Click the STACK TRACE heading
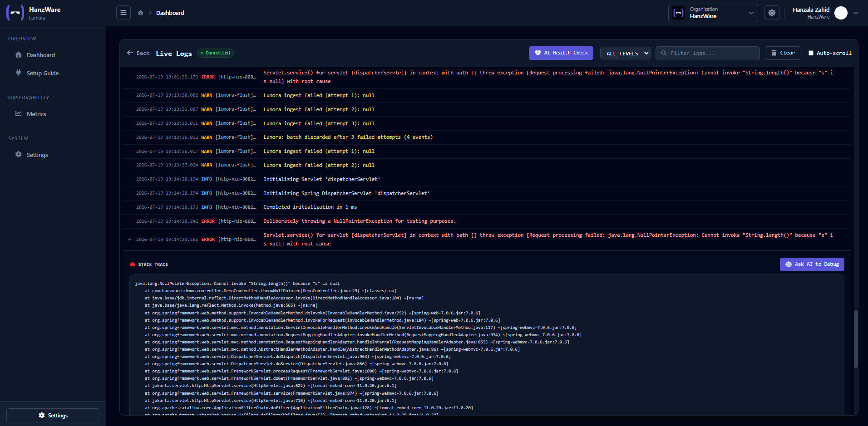Screen dimensions: 868x426 coord(153,264)
